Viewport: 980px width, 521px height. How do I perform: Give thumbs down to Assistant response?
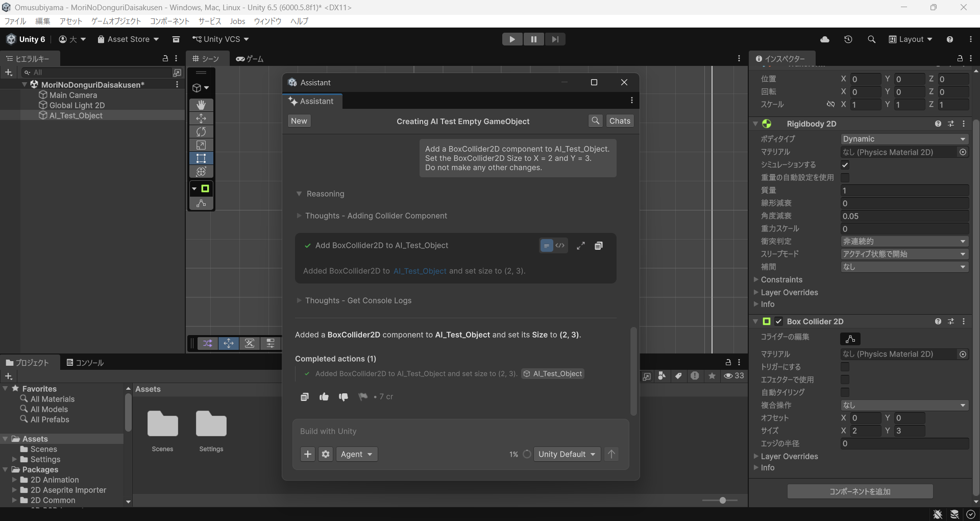pyautogui.click(x=344, y=397)
